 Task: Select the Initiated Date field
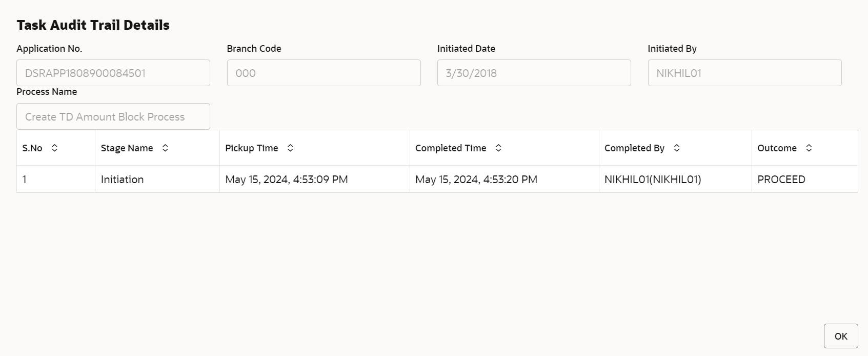[x=534, y=73]
